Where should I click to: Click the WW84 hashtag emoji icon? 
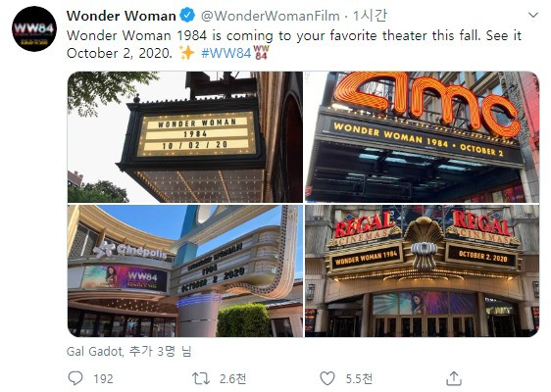[x=261, y=53]
